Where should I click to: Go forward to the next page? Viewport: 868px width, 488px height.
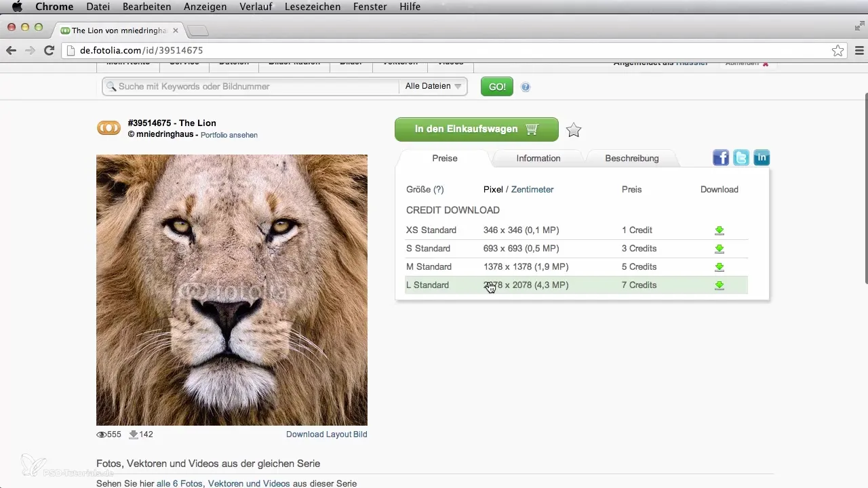tap(30, 50)
